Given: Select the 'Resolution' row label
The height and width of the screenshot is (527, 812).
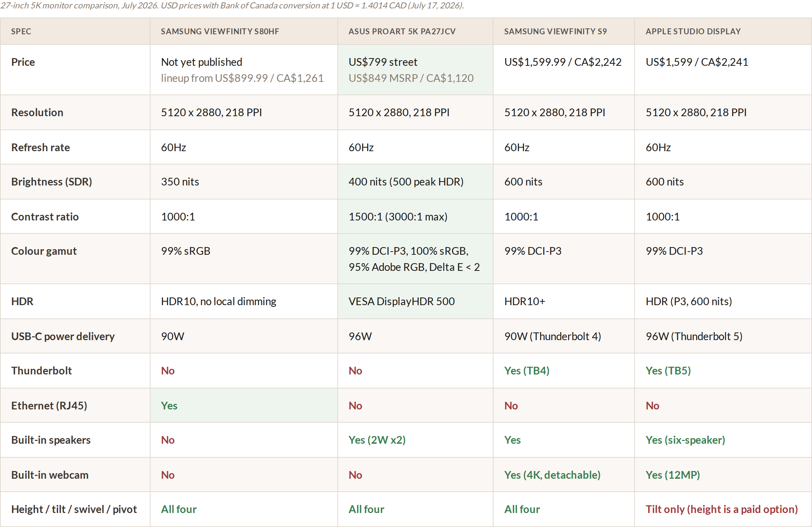Looking at the screenshot, I should coord(37,112).
